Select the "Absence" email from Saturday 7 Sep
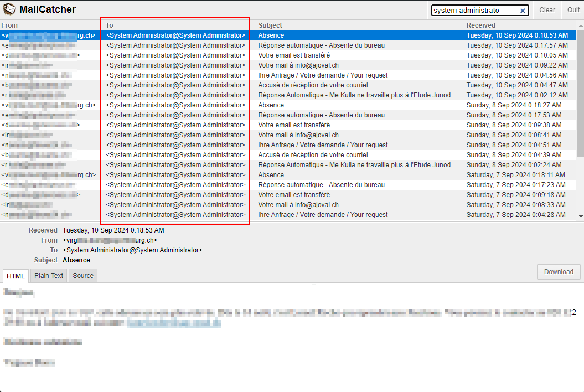 pos(271,175)
